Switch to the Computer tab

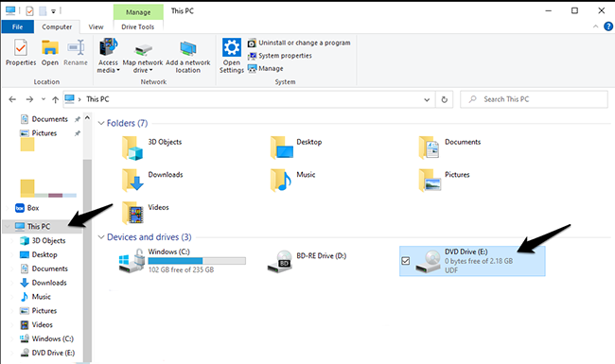point(57,26)
